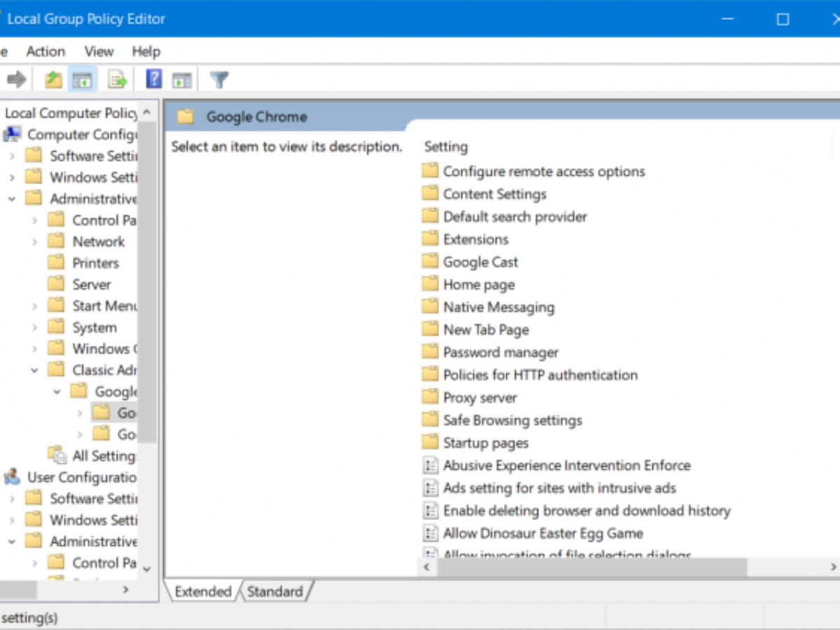Expand the System tree node
This screenshot has height=630, width=840.
coord(34,328)
